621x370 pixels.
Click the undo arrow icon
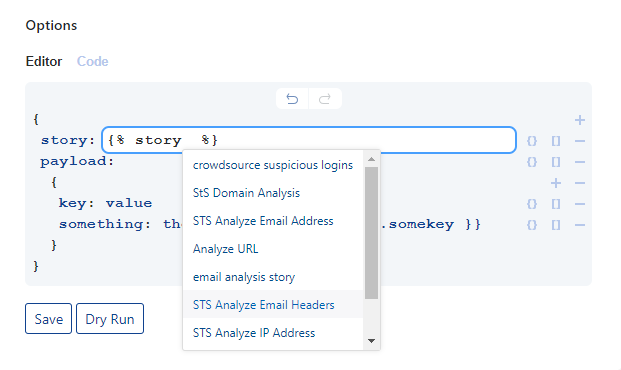pyautogui.click(x=292, y=99)
